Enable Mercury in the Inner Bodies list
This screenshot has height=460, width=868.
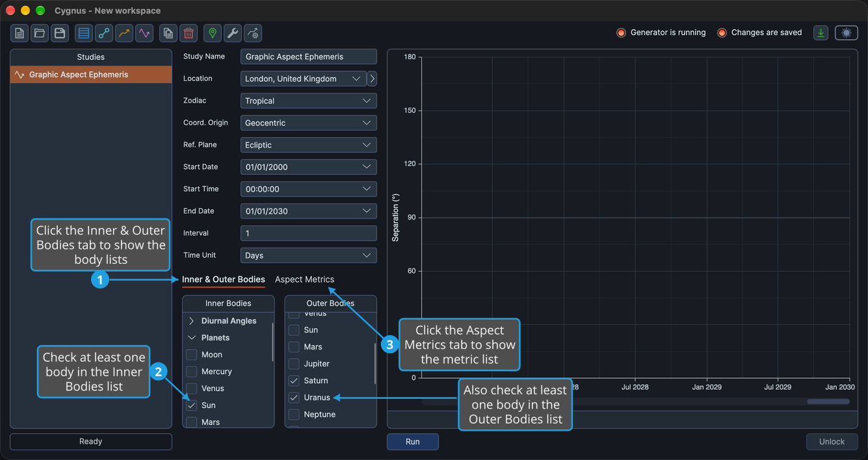[192, 372]
